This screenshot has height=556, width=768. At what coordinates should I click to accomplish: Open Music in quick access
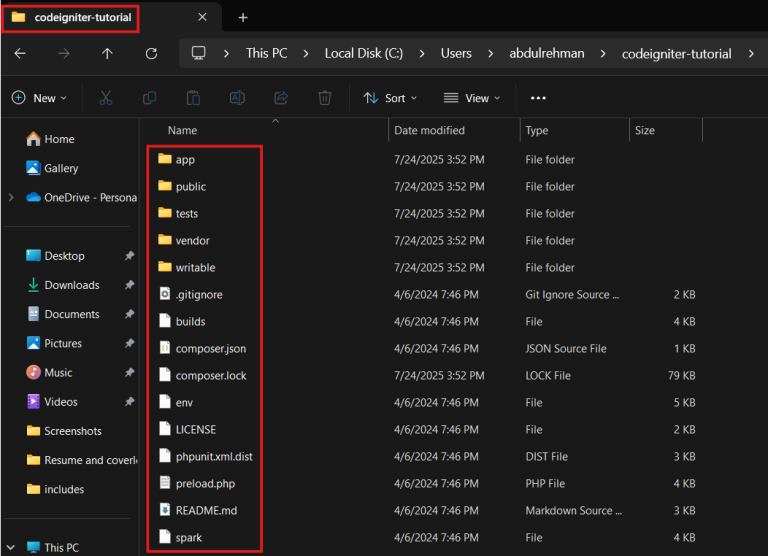(49, 372)
